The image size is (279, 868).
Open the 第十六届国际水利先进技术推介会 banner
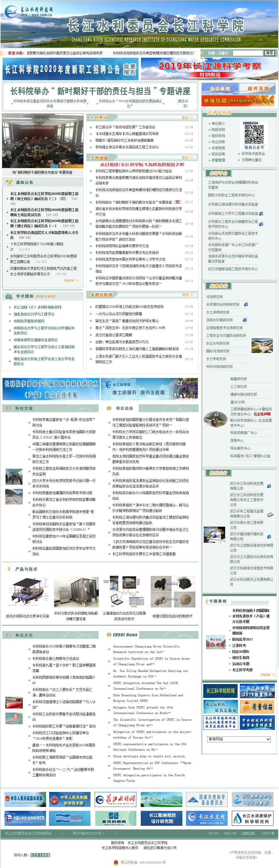[51, 389]
